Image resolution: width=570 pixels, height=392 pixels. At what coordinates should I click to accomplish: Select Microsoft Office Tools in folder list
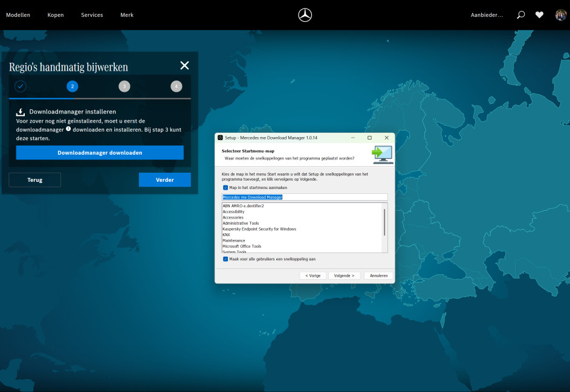click(242, 246)
